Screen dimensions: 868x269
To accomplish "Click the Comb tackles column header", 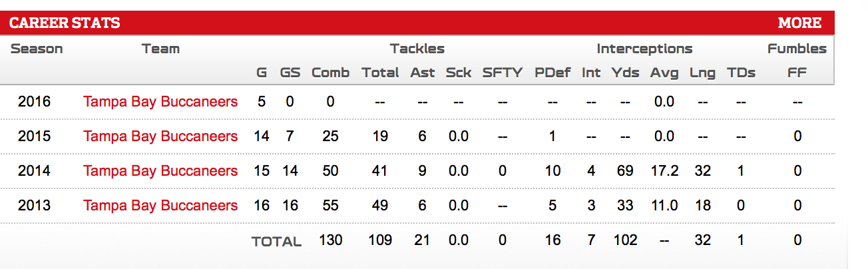I will [330, 73].
